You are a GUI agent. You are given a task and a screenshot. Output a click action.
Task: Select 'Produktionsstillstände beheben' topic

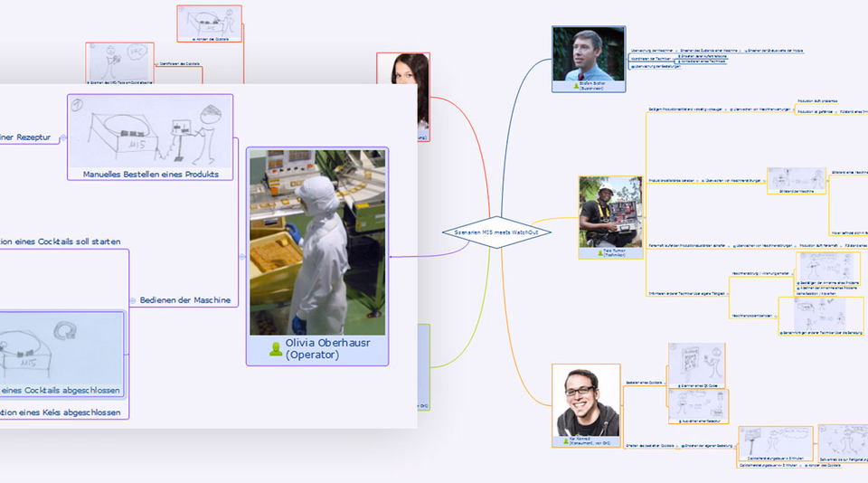point(672,181)
